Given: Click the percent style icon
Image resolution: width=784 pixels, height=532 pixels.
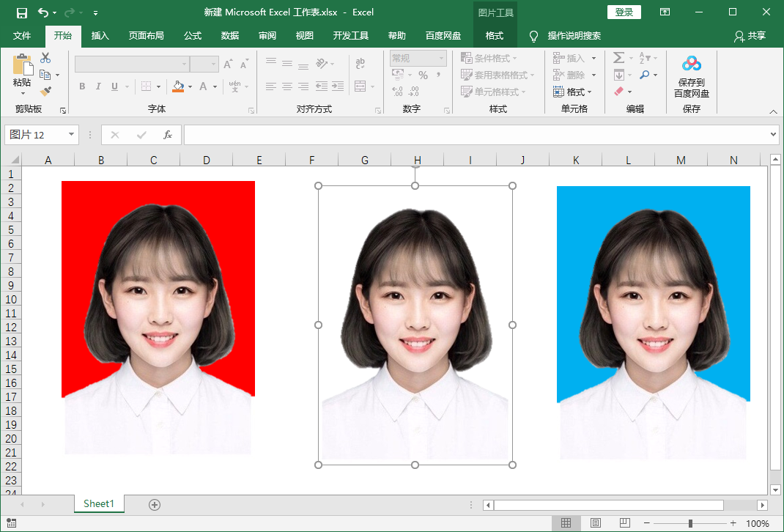Looking at the screenshot, I should tap(423, 75).
